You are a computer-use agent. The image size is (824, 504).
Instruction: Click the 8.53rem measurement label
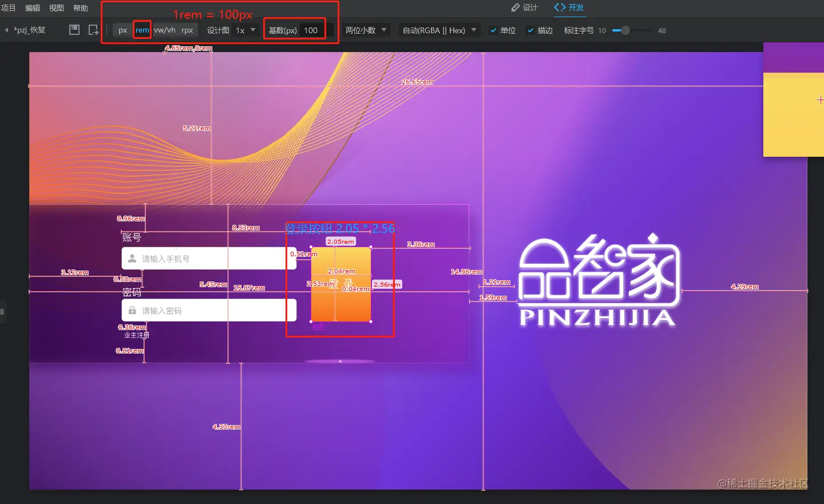click(245, 228)
